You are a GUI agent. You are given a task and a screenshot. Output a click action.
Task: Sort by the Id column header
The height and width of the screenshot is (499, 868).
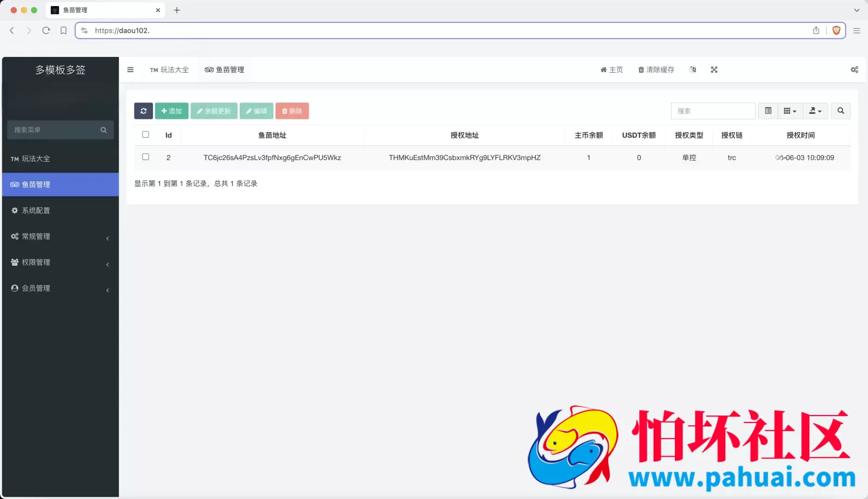tap(168, 135)
